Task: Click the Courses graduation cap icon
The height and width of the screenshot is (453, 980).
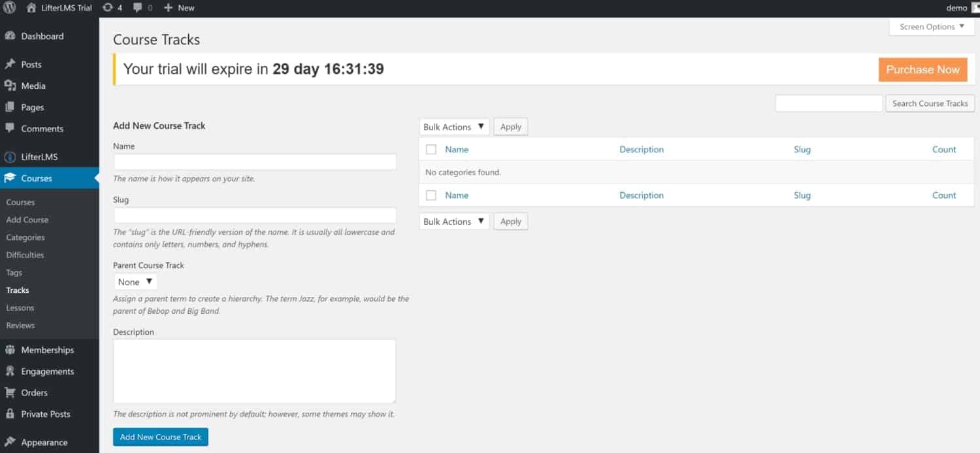Action: click(x=10, y=178)
